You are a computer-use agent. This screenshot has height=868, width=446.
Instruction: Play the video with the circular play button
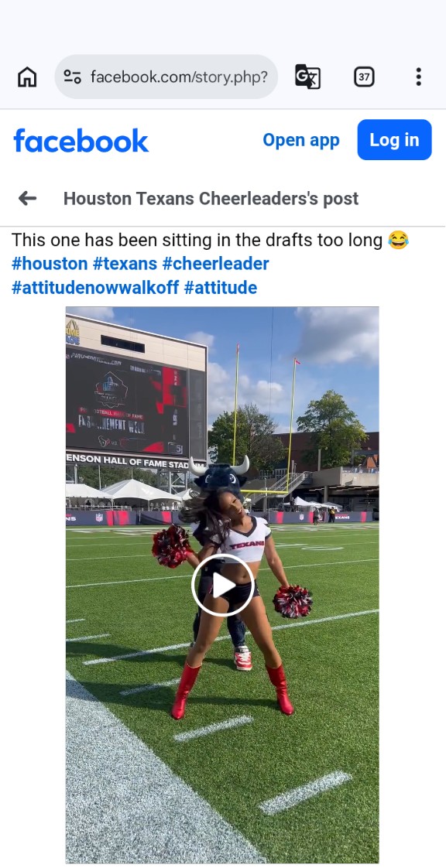223,585
